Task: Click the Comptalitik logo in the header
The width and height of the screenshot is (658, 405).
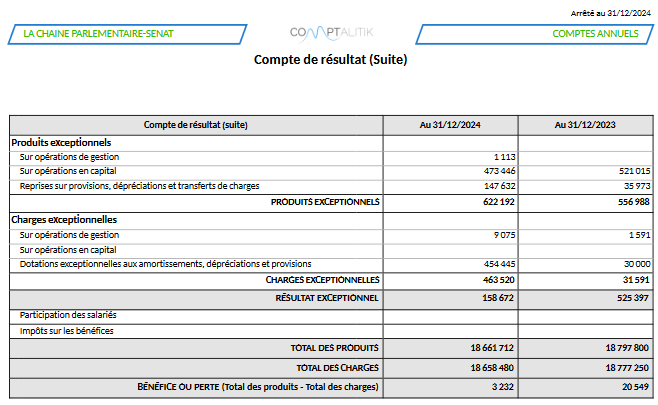Action: (x=330, y=33)
